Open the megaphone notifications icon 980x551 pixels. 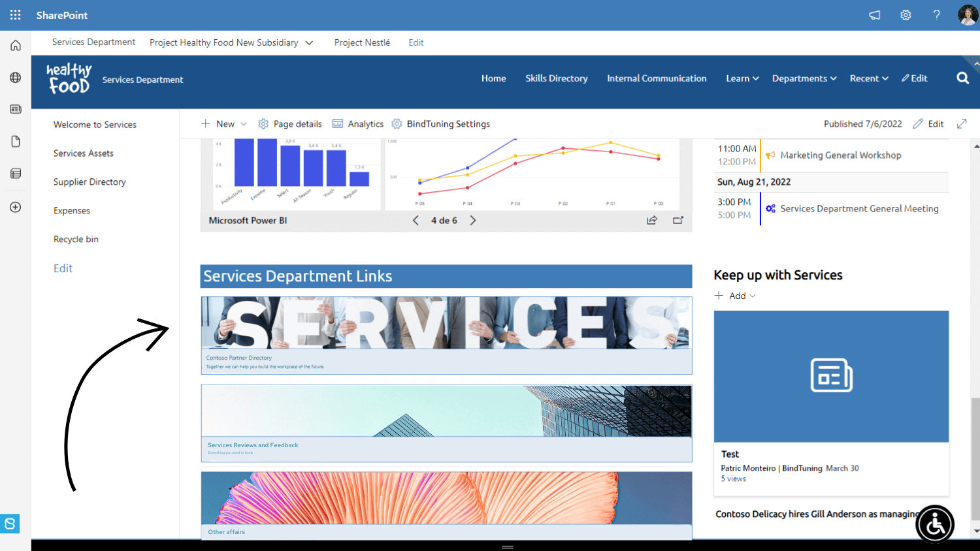click(x=874, y=15)
